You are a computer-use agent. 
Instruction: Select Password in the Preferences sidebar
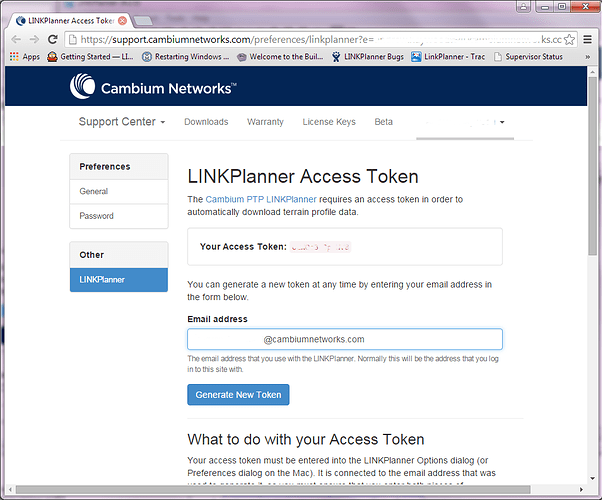[x=119, y=216]
